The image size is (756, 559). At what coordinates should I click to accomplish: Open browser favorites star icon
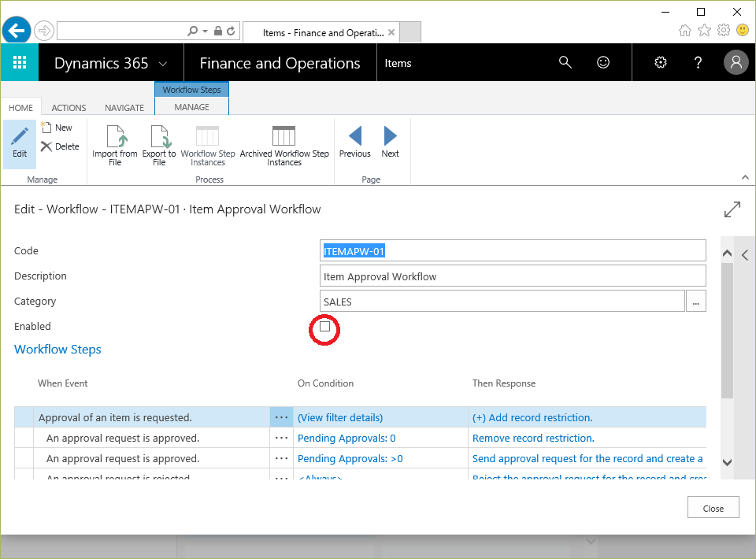pyautogui.click(x=704, y=31)
